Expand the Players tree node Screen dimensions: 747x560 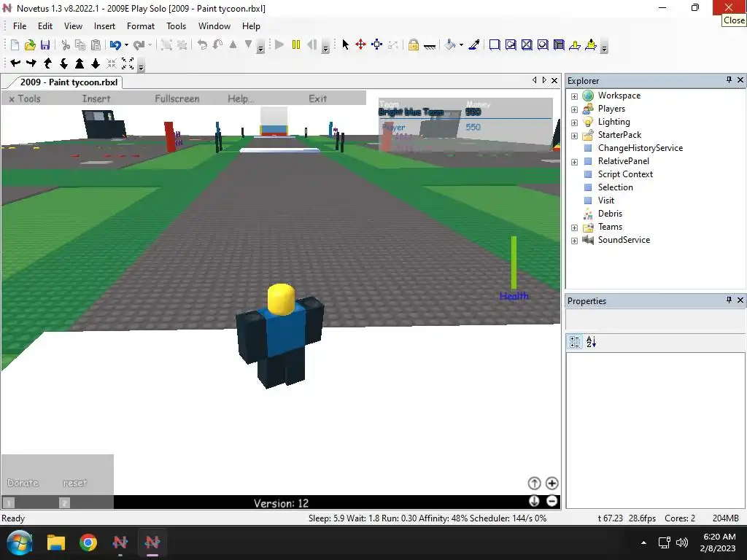click(575, 109)
